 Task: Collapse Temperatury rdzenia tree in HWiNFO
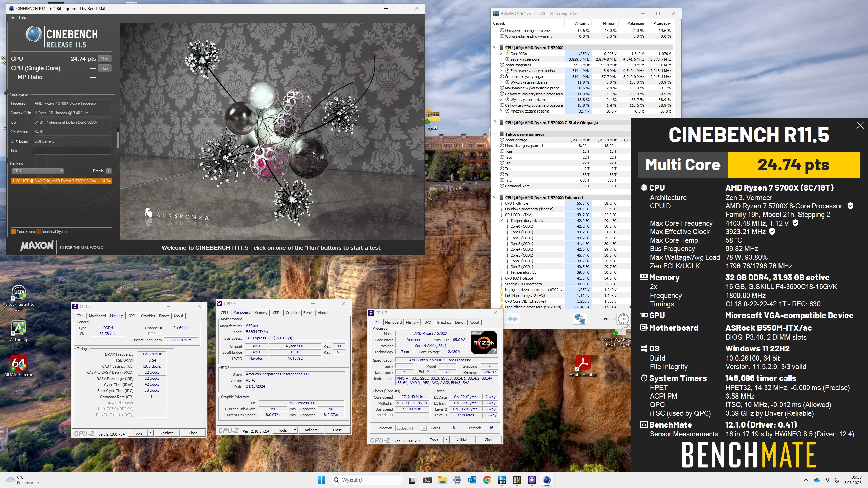click(x=501, y=221)
